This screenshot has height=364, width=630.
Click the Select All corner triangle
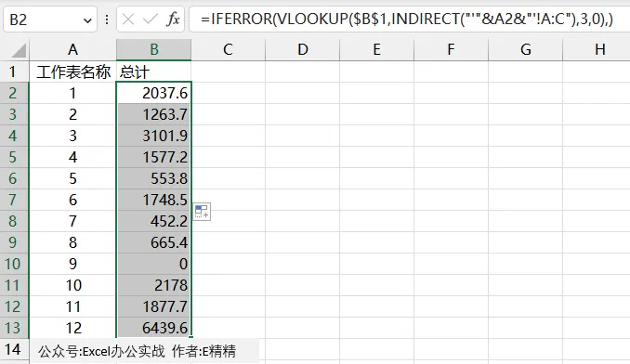click(x=19, y=50)
